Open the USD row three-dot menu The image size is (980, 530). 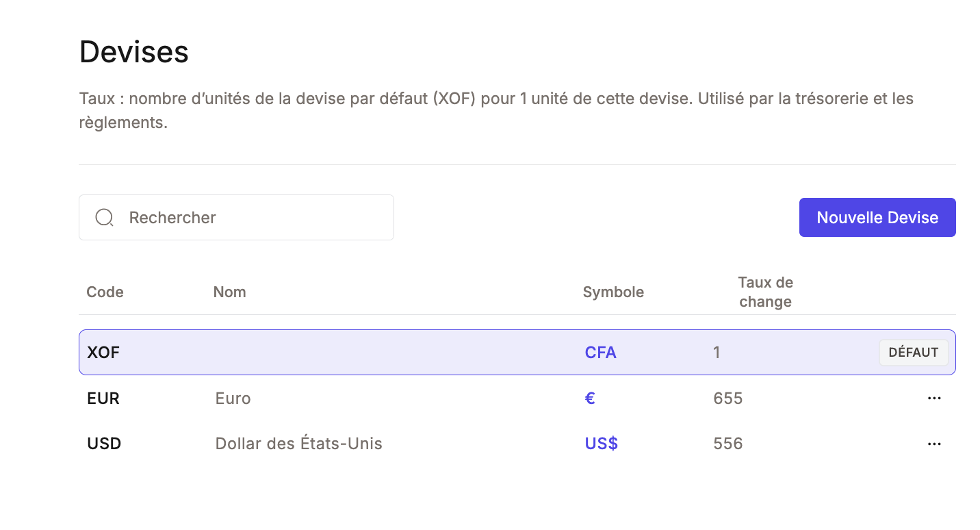point(934,444)
